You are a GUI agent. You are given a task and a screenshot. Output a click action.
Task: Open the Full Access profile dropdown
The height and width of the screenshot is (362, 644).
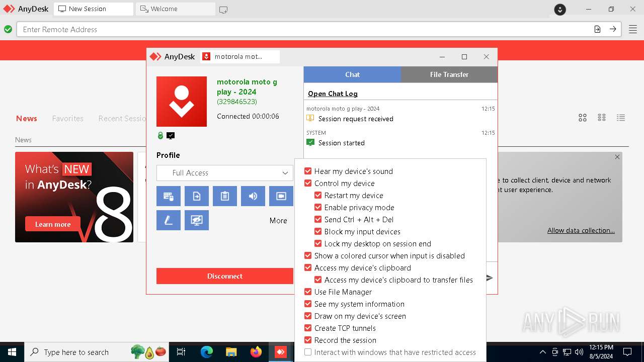pyautogui.click(x=225, y=172)
